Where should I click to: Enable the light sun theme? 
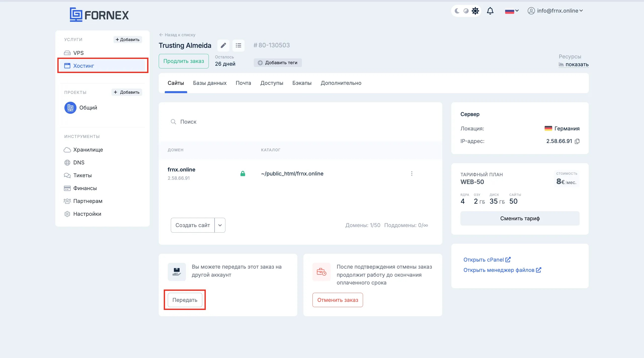pyautogui.click(x=475, y=11)
